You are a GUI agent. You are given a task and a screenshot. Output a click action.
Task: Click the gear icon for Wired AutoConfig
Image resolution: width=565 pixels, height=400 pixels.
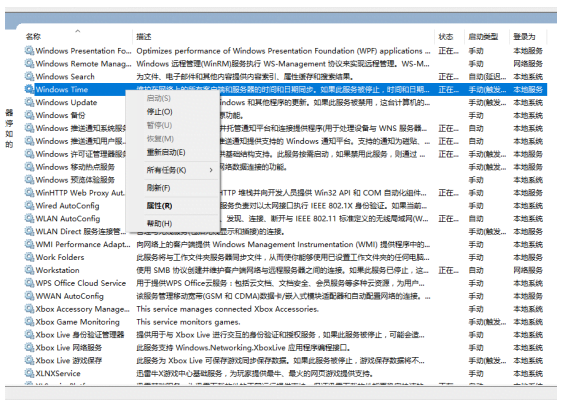coord(29,205)
